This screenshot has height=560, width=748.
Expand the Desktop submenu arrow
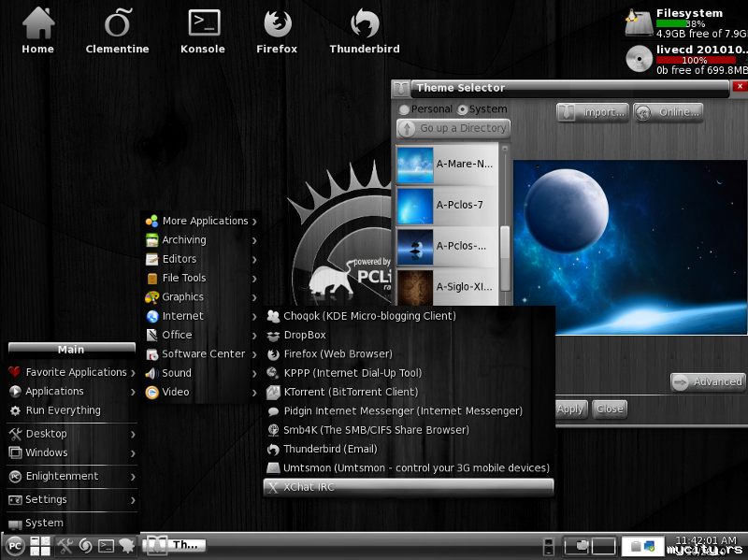point(133,435)
